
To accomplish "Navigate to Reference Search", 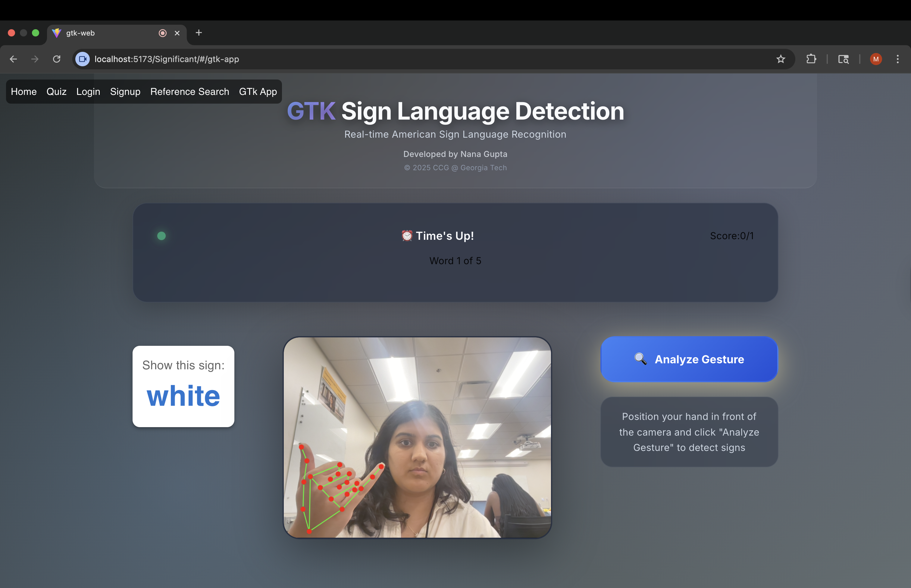I will [190, 92].
